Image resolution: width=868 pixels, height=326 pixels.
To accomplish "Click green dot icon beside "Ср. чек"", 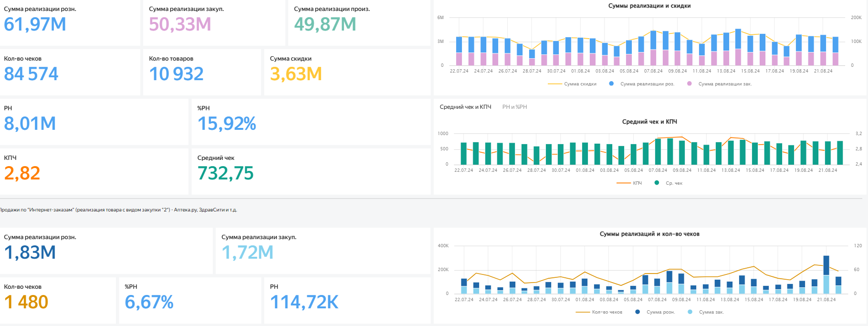I will pyautogui.click(x=657, y=183).
